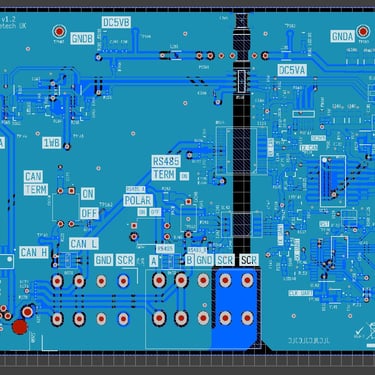Select the v1.2 version text
The height and width of the screenshot is (375, 375).
point(8,19)
